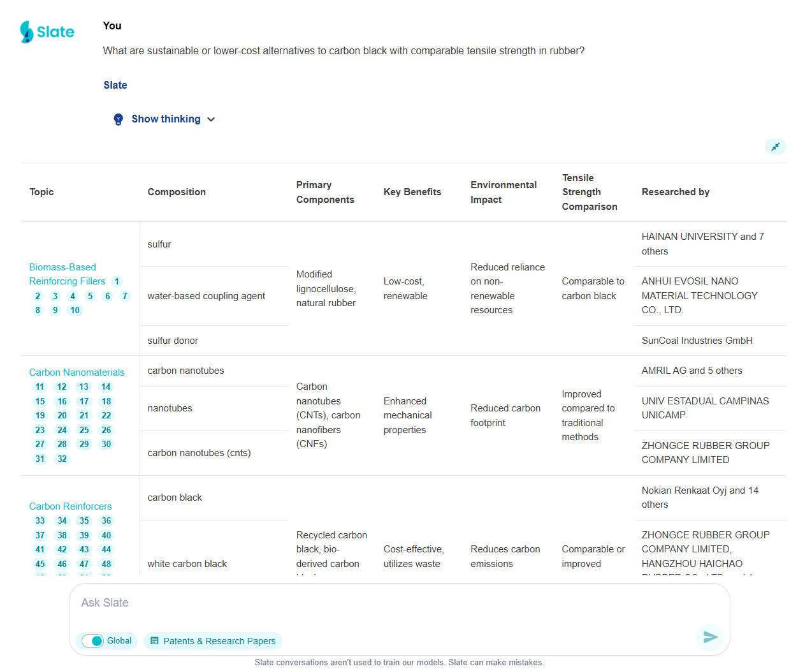Click the lightbulb thinking icon

[118, 119]
